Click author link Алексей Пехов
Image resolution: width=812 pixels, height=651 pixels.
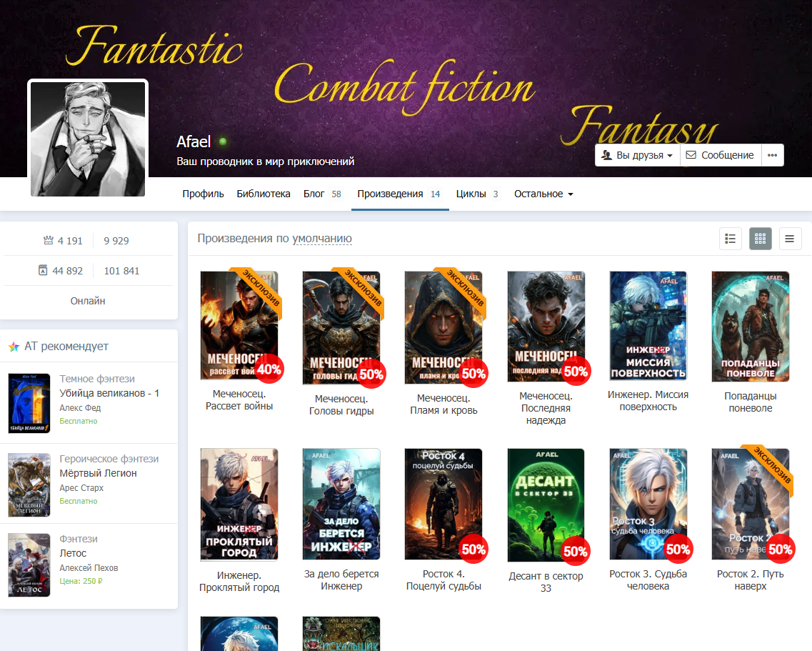click(89, 567)
